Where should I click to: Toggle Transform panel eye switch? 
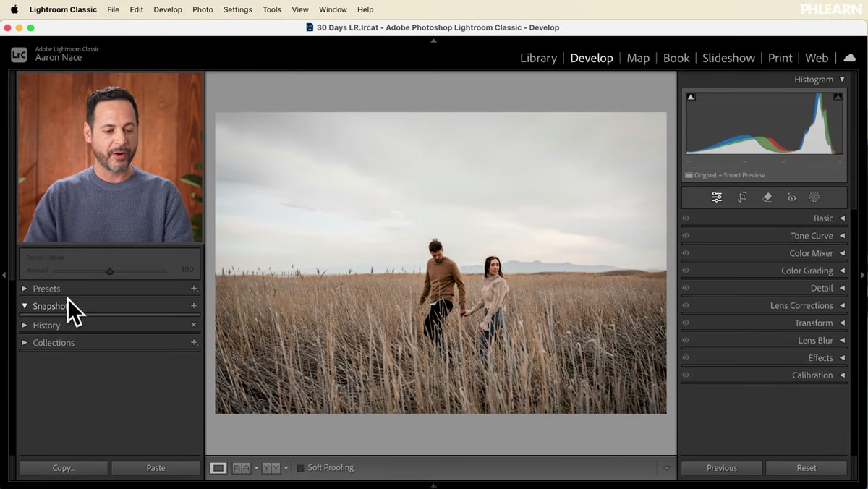click(686, 323)
